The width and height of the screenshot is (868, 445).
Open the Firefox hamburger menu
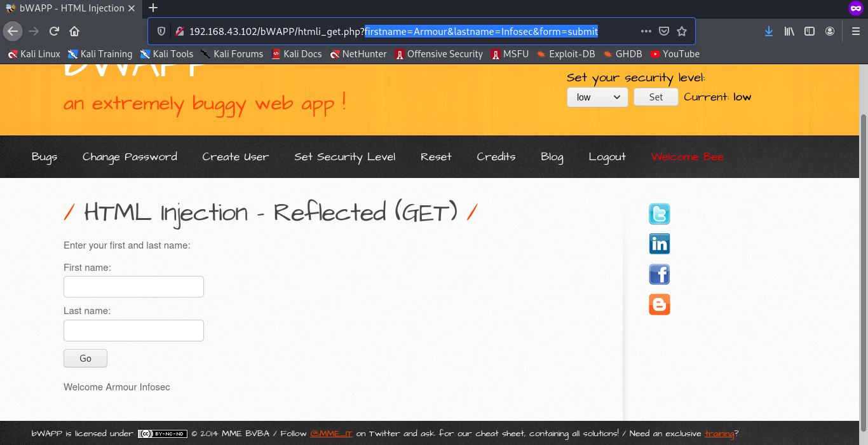tap(855, 31)
